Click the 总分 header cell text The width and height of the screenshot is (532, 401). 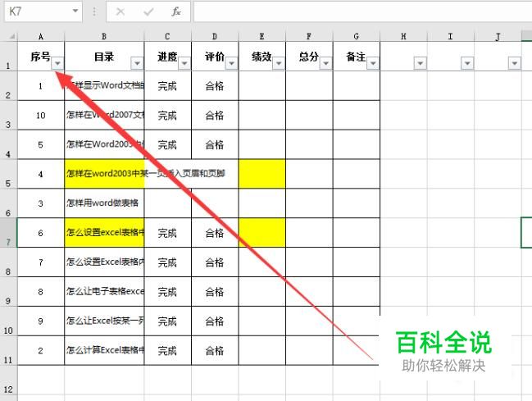(x=309, y=57)
